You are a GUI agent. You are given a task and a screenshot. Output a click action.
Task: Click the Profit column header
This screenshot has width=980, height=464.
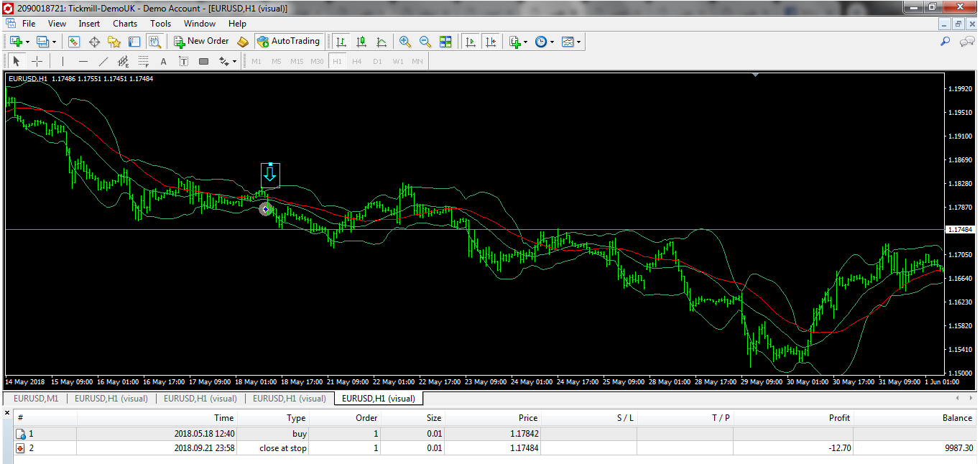click(x=838, y=418)
